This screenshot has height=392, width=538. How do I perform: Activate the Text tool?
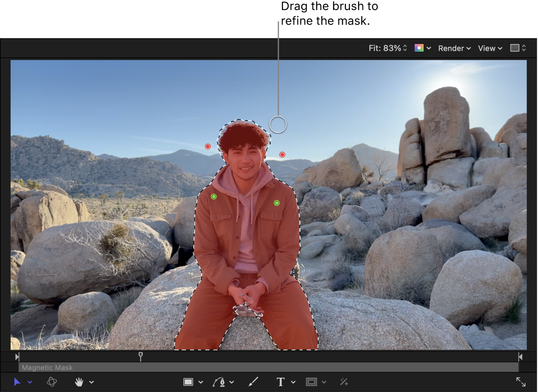coord(280,382)
